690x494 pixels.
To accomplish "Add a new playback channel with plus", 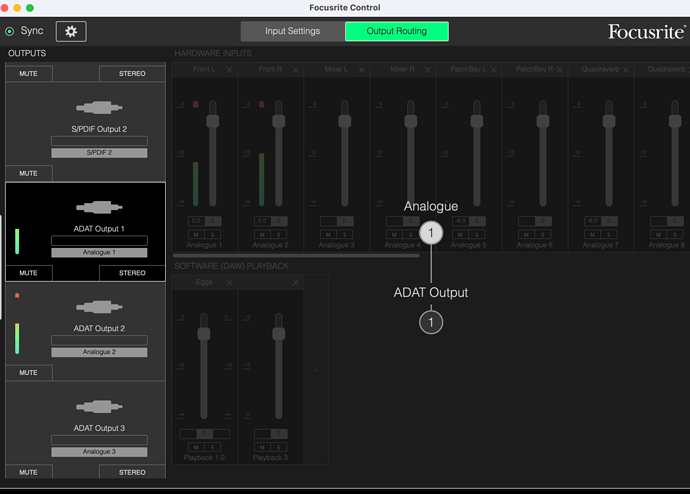I will 316,371.
